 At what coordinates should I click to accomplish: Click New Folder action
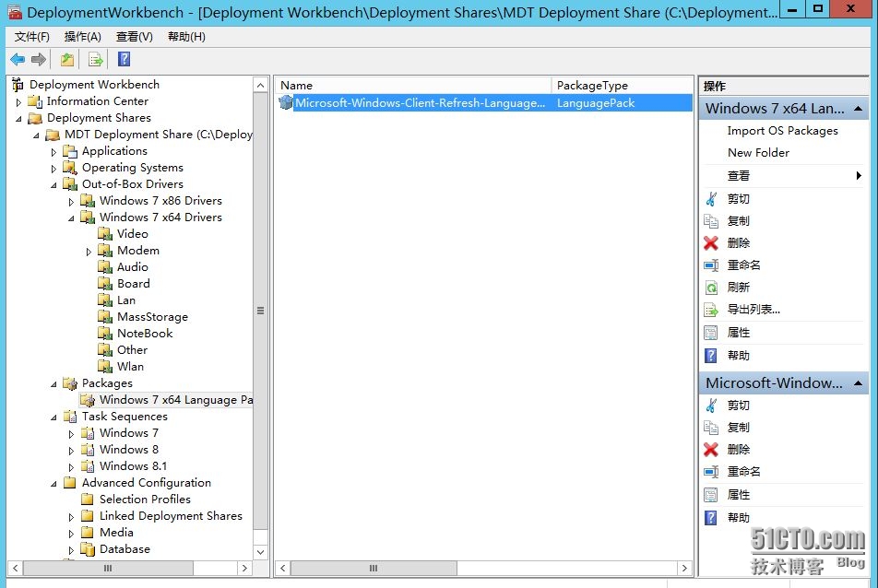point(758,153)
